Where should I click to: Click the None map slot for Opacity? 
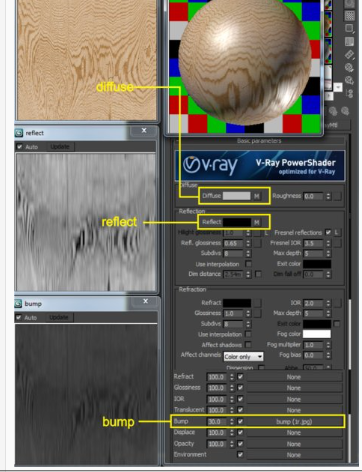[x=294, y=444]
